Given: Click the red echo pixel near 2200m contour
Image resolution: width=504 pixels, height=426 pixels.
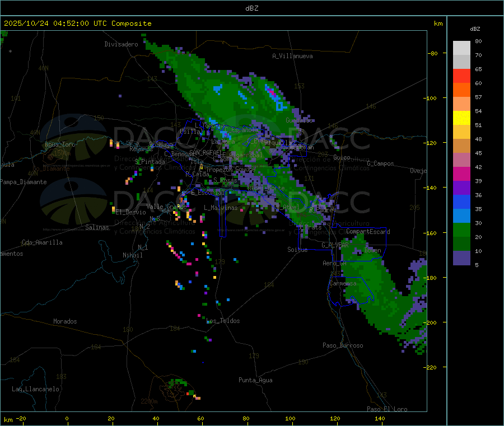Looking at the screenshot, I should click(x=188, y=394).
